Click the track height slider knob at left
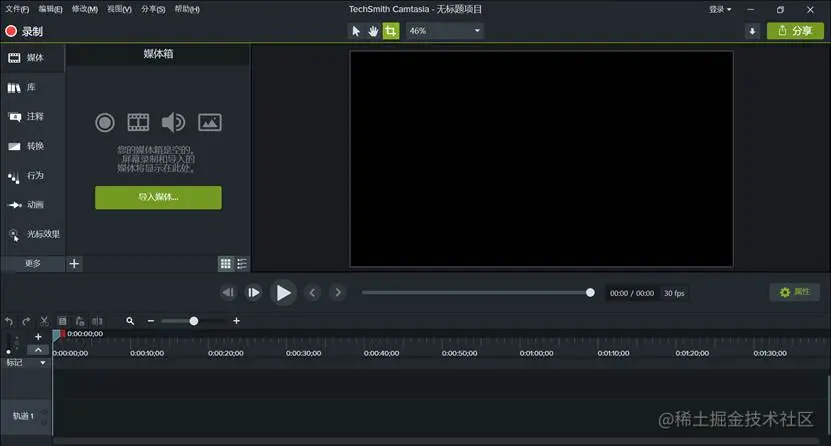Screen dimensions: 831x446 pyautogui.click(x=8, y=352)
